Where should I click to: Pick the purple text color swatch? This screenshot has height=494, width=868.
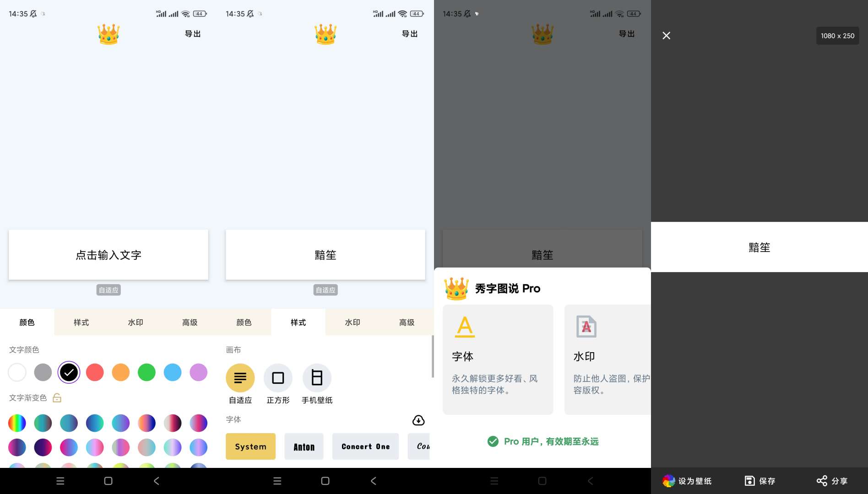199,372
